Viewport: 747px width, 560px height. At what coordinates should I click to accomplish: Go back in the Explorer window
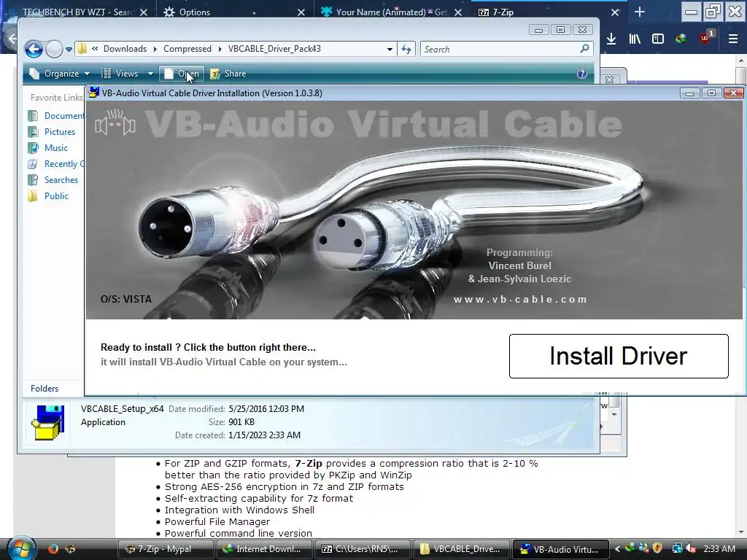[34, 49]
